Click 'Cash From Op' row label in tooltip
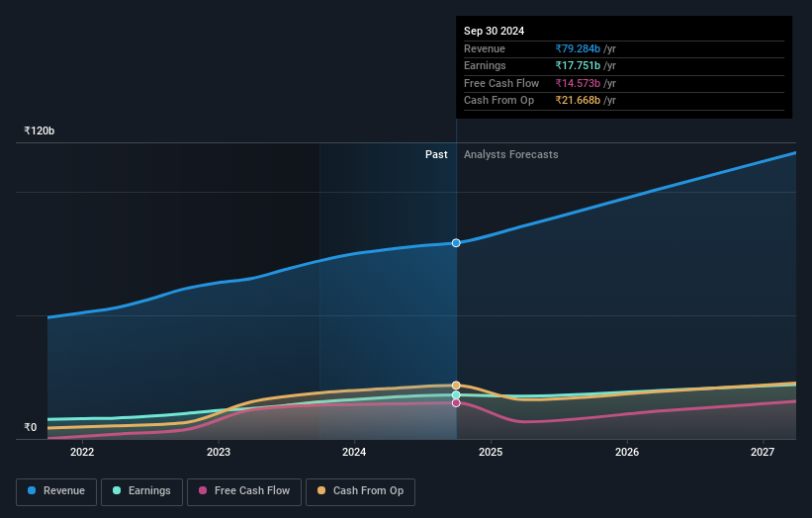This screenshot has width=812, height=518. [x=498, y=101]
